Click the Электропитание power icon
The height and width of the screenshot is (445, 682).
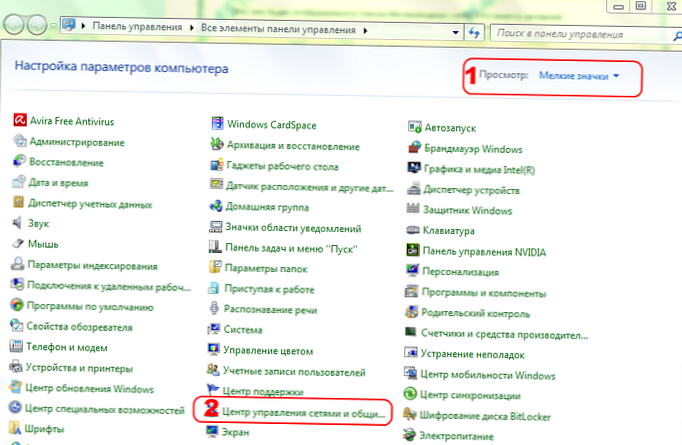pos(409,435)
